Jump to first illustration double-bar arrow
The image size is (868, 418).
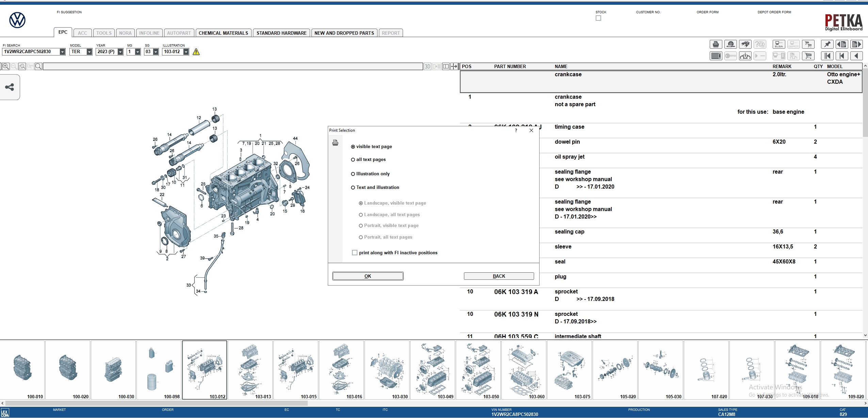click(x=827, y=56)
